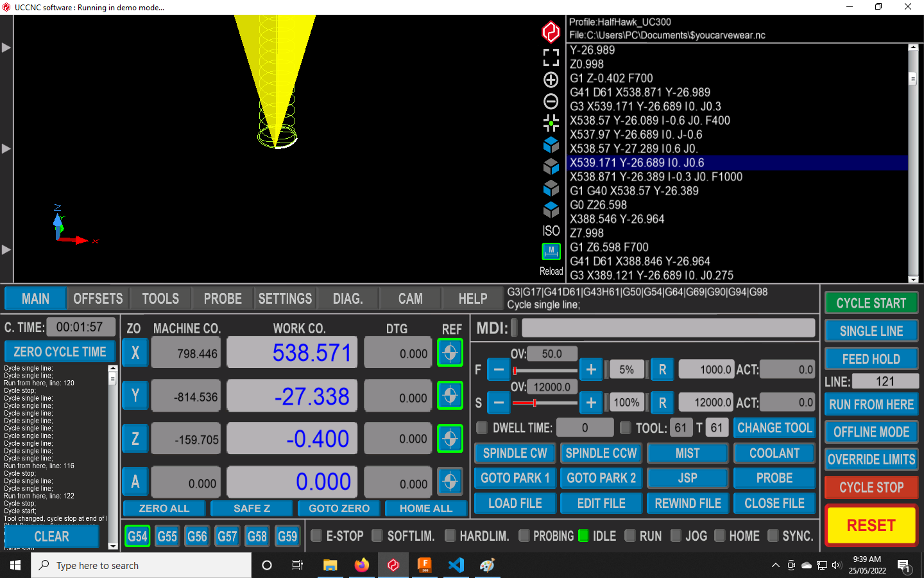Click the CHANGE TOOL button
The image size is (924, 578).
coord(774,428)
